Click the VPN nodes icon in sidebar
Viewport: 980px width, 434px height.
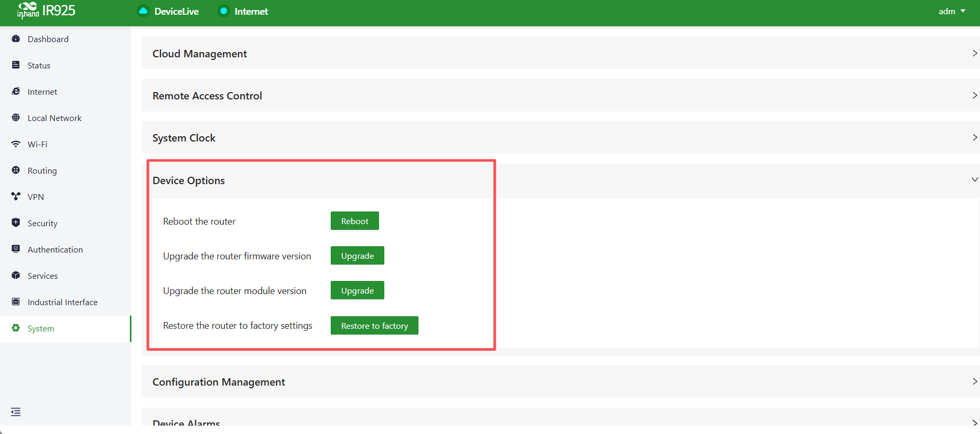click(x=16, y=197)
